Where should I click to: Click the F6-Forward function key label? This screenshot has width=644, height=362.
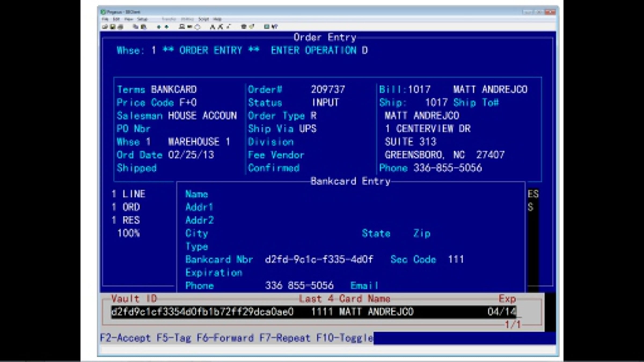point(225,338)
